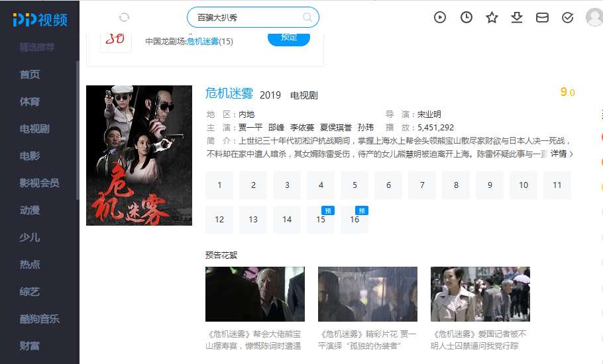
Task: Play episode 9
Action: click(490, 185)
